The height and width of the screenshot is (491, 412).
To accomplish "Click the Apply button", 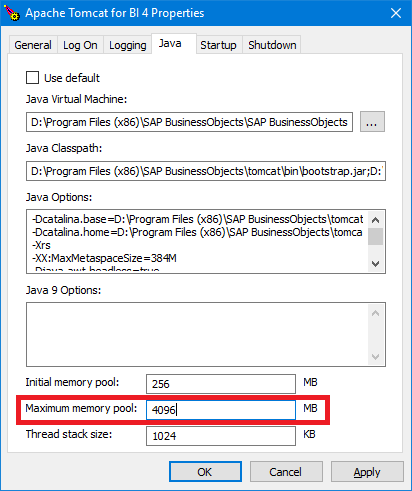I will point(367,472).
